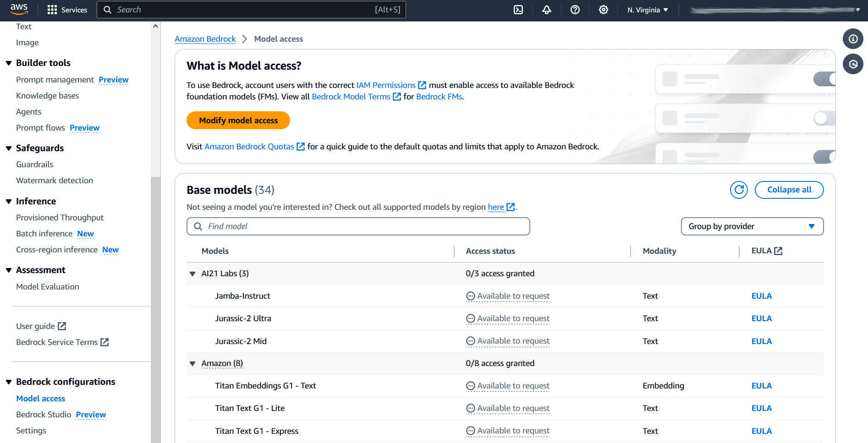Click external link icon beside Bedrock Service Terms
The width and height of the screenshot is (868, 443).
tap(104, 342)
